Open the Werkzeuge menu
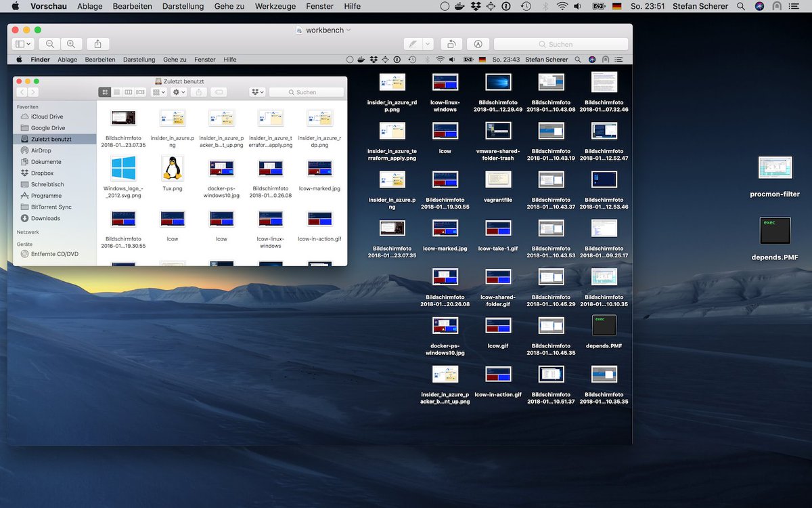 point(275,6)
